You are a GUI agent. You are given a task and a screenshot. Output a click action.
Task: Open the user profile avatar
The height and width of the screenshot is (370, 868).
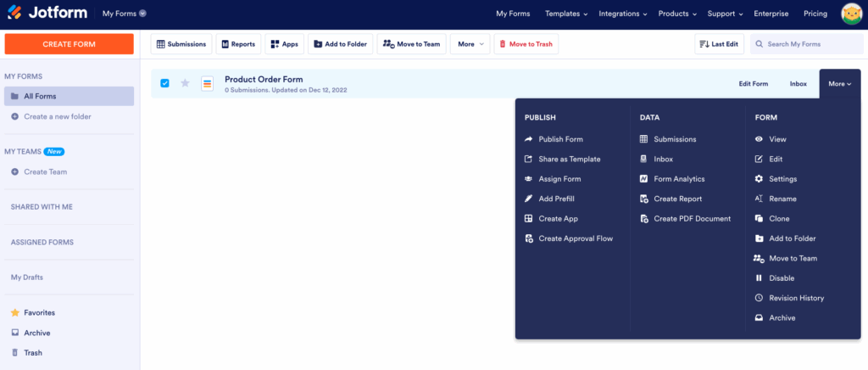(x=852, y=14)
